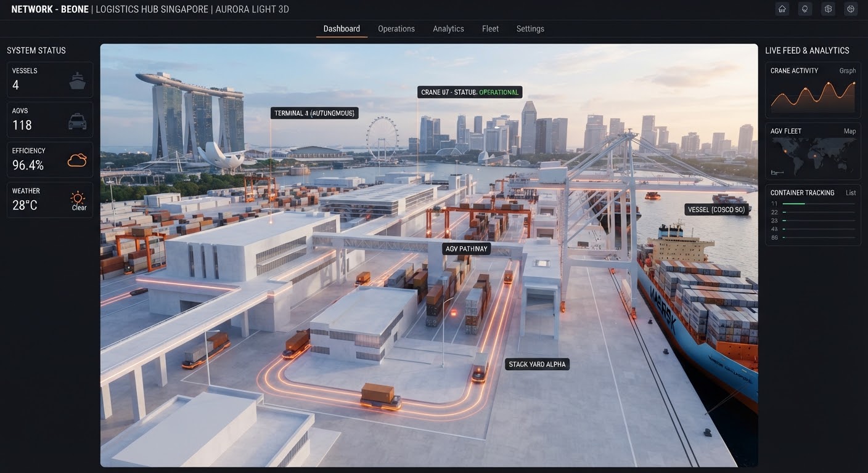Open the Analytics tab
The image size is (868, 473).
448,29
